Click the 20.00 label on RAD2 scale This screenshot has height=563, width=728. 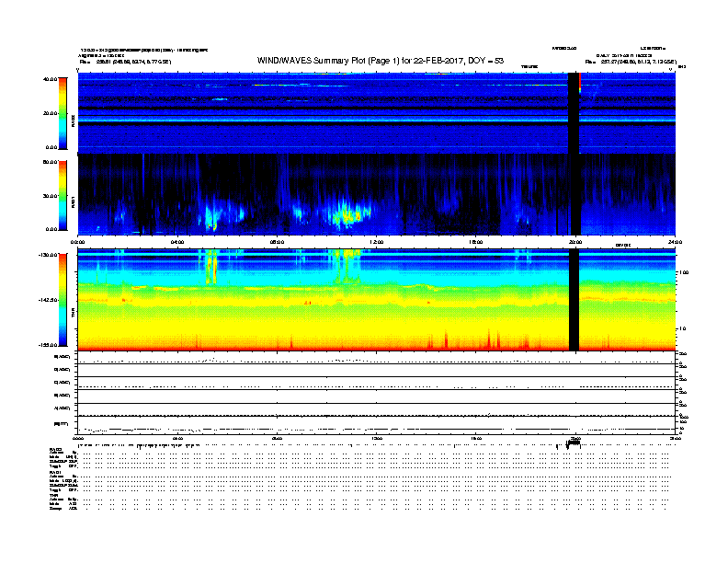[50, 113]
